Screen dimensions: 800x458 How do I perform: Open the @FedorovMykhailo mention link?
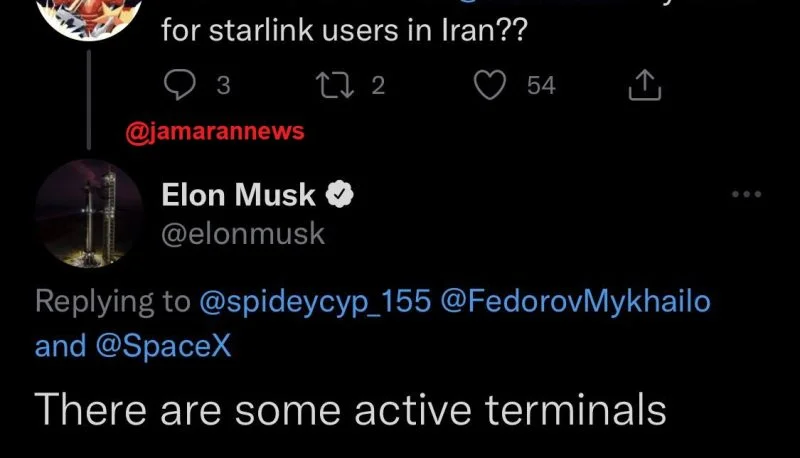pos(575,301)
